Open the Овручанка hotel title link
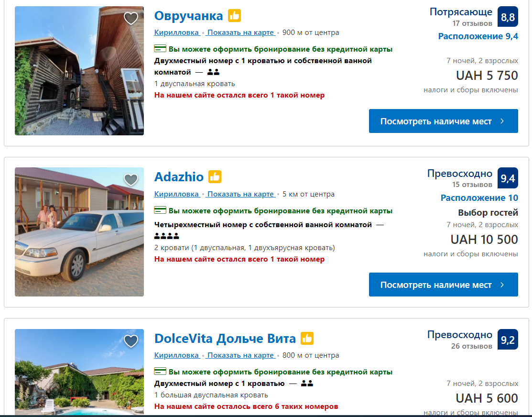The image size is (532, 417). (188, 16)
